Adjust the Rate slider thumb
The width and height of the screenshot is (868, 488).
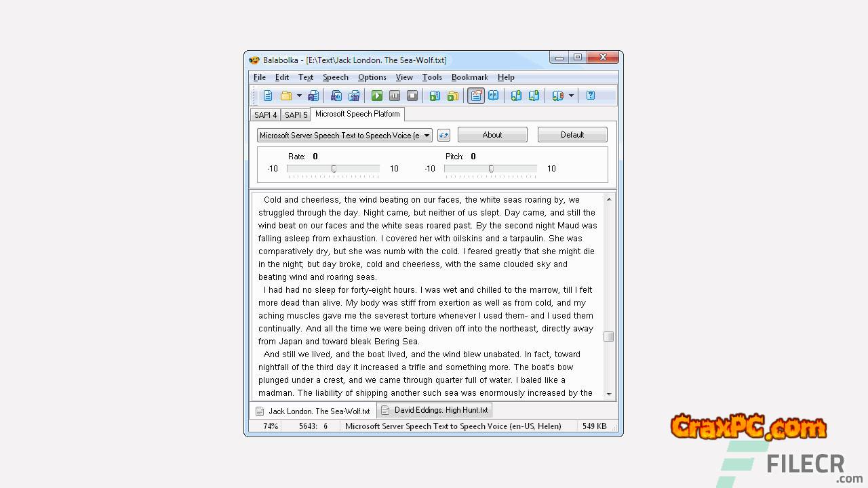click(x=334, y=169)
